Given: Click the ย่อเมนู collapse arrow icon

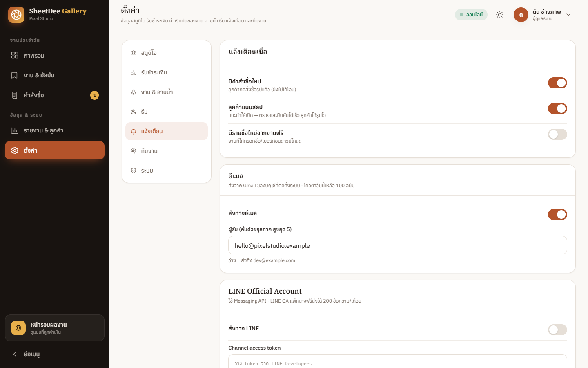Looking at the screenshot, I should tap(15, 354).
